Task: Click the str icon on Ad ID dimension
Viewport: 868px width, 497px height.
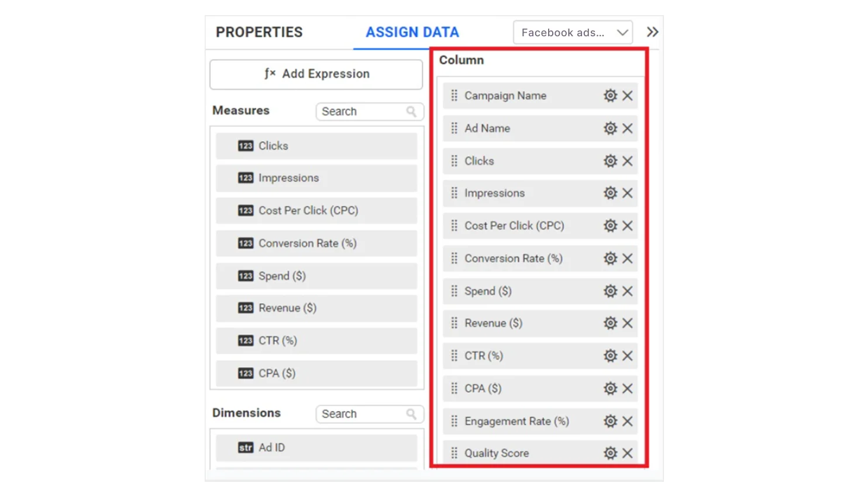Action: tap(245, 447)
